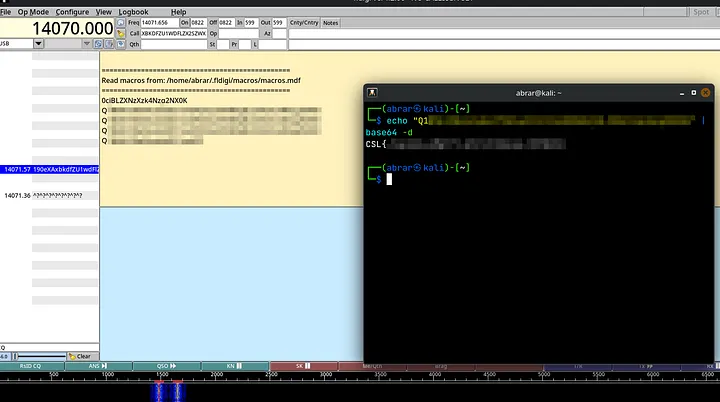Adjust the signal browser squelch slider
720x402 pixels.
pos(39,357)
